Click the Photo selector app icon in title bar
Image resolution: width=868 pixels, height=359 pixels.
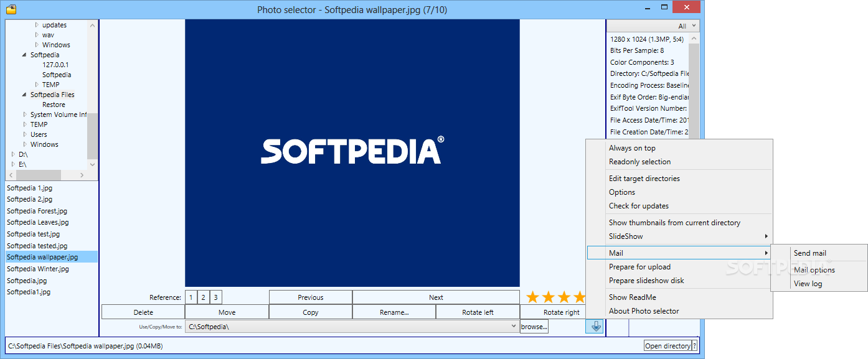tap(11, 9)
